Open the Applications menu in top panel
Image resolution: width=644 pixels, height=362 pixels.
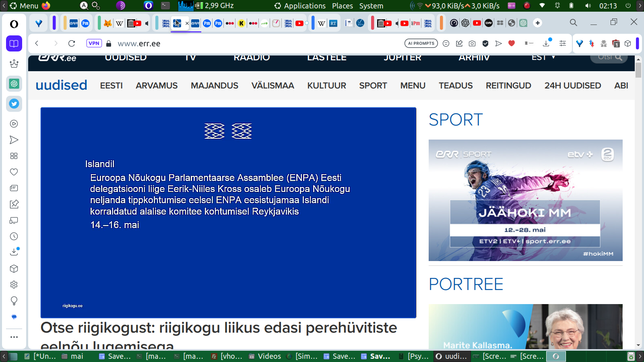click(300, 6)
